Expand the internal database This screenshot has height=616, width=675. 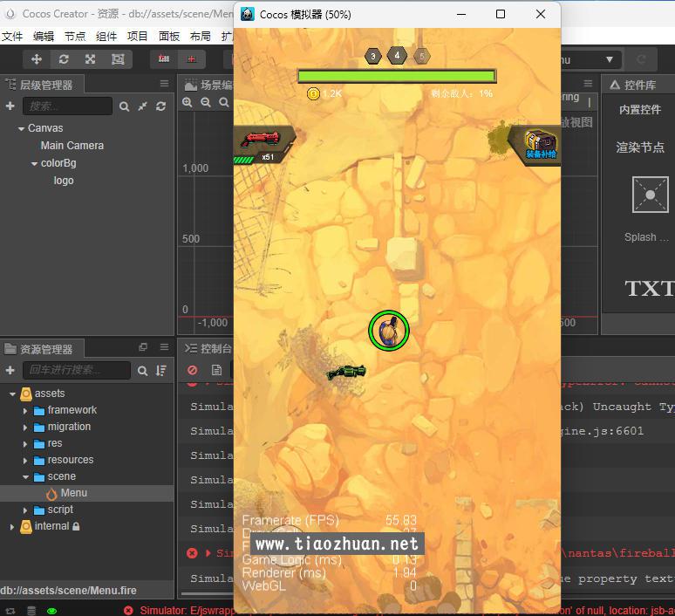tap(12, 527)
